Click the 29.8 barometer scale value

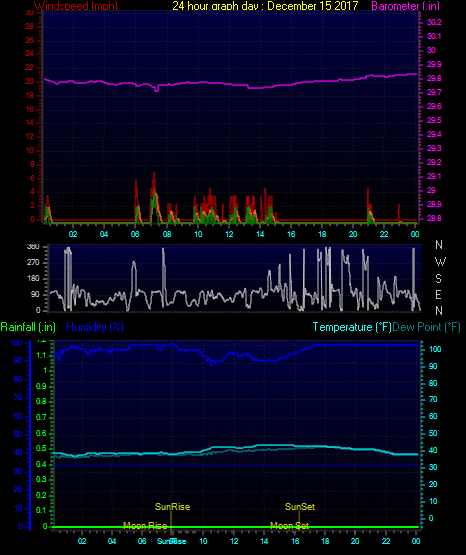click(x=434, y=78)
